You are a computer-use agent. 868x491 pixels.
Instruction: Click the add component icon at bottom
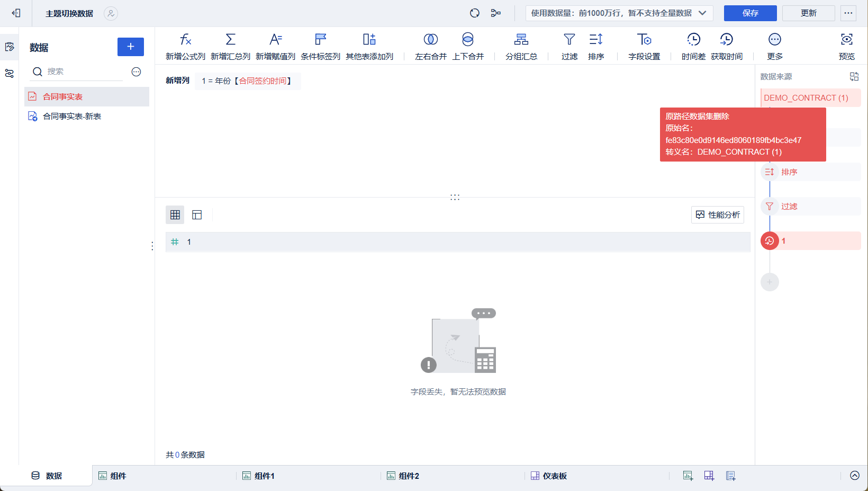pyautogui.click(x=688, y=476)
